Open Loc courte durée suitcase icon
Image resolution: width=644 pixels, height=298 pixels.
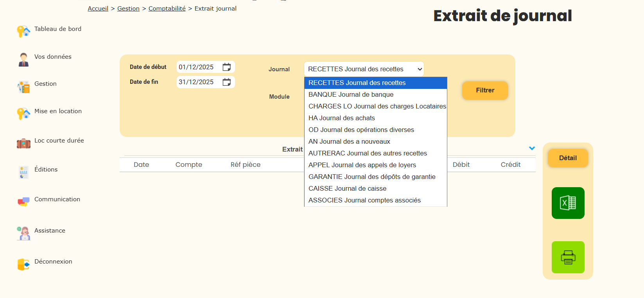(x=23, y=144)
